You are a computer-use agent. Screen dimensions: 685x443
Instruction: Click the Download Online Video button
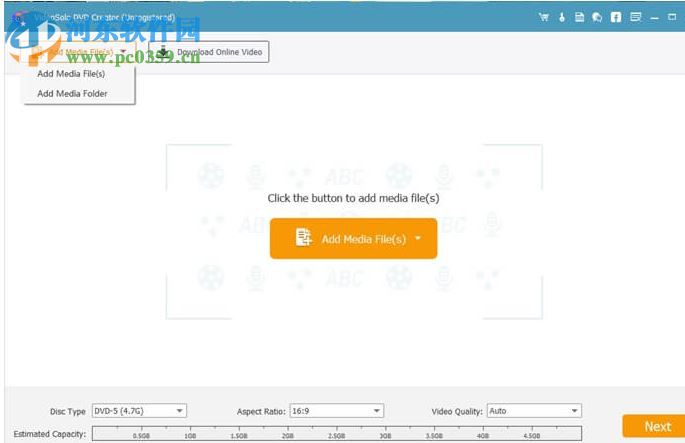click(208, 52)
